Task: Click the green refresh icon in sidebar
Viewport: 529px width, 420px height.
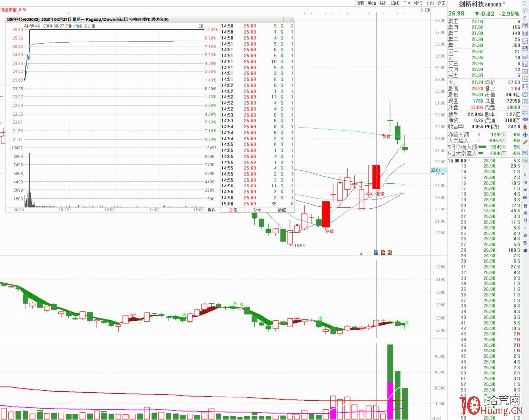Action: coord(525,160)
